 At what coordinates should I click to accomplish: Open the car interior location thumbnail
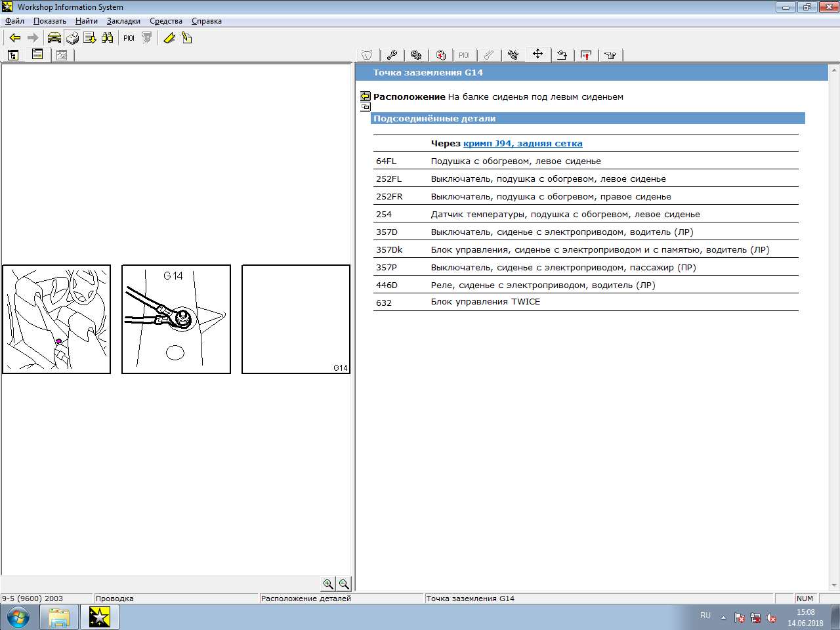coord(56,319)
